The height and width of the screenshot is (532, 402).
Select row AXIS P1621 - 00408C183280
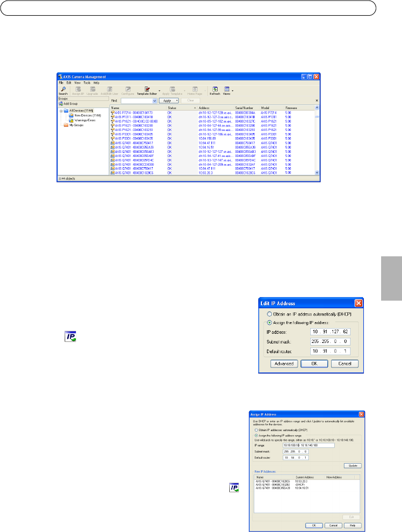click(x=212, y=125)
